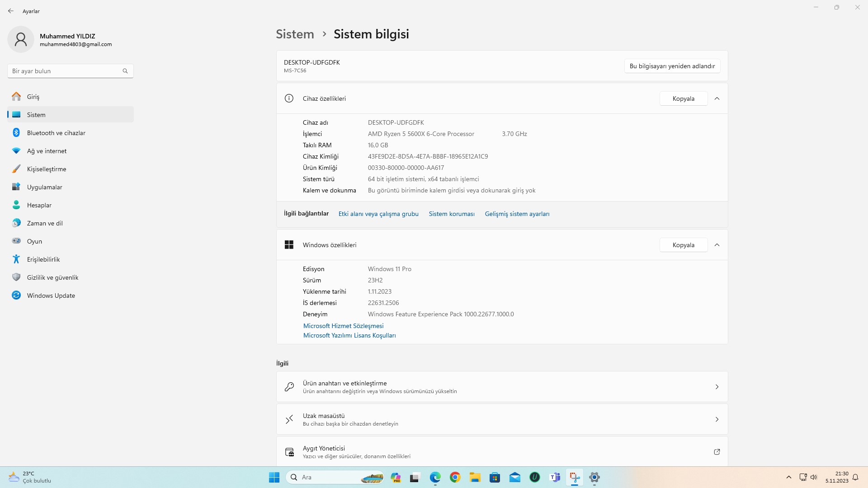Go to Kişiselleştirme settings
The image size is (868, 488).
47,169
